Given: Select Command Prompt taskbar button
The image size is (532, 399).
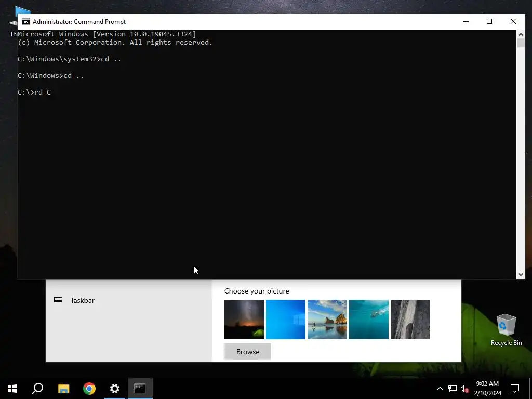Looking at the screenshot, I should [140, 388].
